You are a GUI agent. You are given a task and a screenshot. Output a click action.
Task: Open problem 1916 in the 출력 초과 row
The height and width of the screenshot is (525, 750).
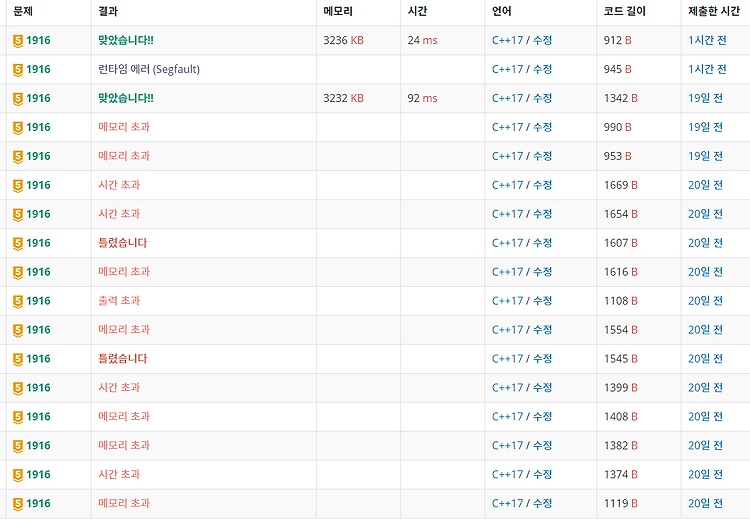pyautogui.click(x=38, y=301)
